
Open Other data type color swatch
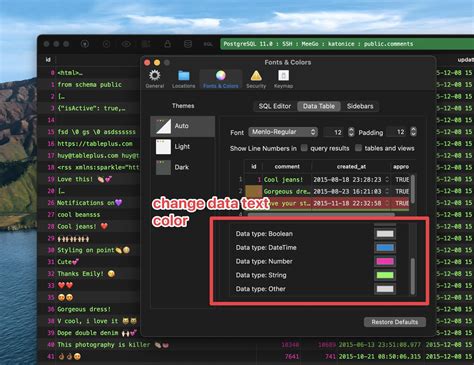[x=385, y=289]
